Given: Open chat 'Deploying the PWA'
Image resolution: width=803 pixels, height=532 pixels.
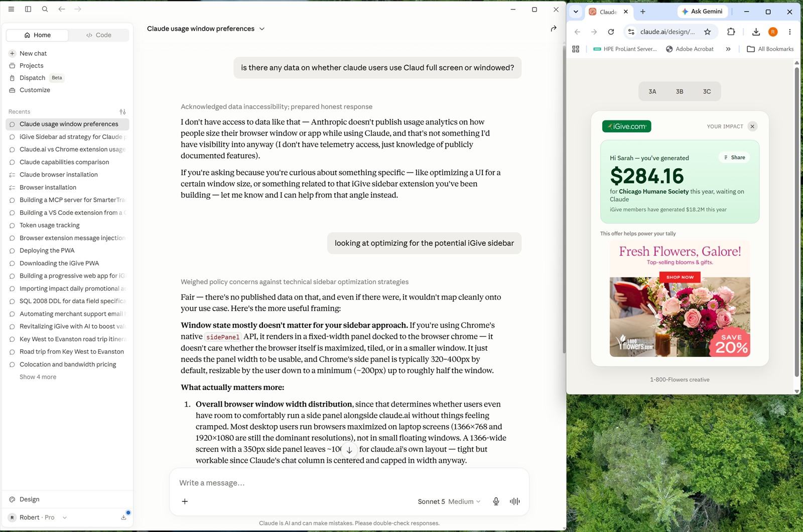Looking at the screenshot, I should [67, 250].
